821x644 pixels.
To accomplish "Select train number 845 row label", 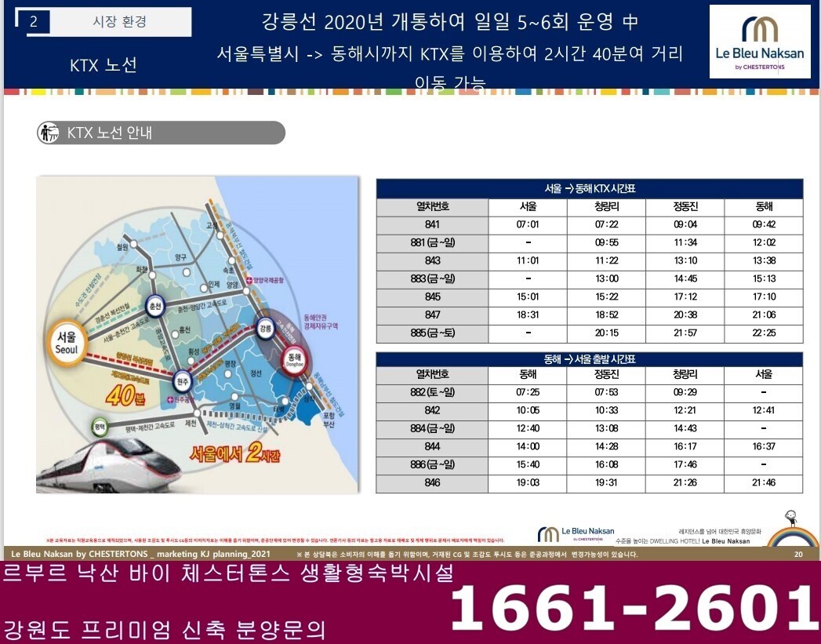I will [433, 297].
